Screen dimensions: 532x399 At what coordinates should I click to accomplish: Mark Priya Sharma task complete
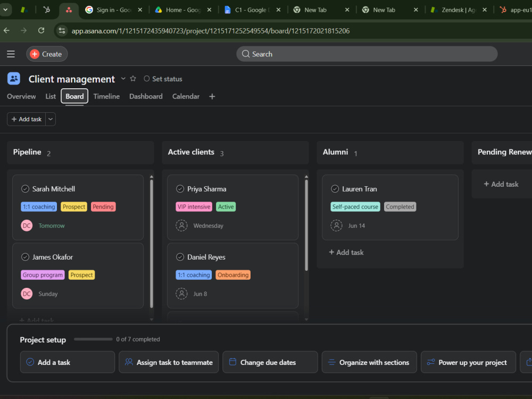(180, 189)
